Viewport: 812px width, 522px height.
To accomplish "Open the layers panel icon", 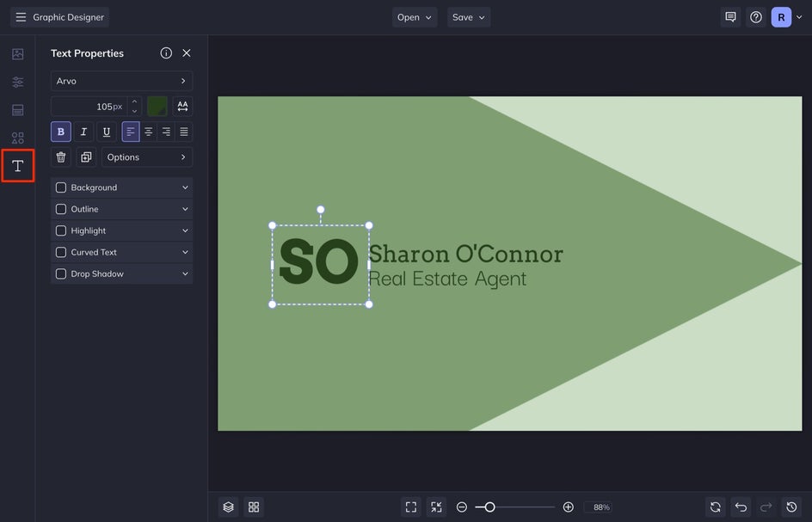I will click(x=228, y=507).
